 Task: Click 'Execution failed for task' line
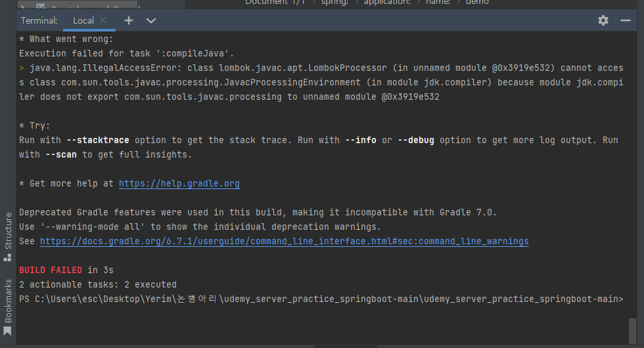[126, 53]
